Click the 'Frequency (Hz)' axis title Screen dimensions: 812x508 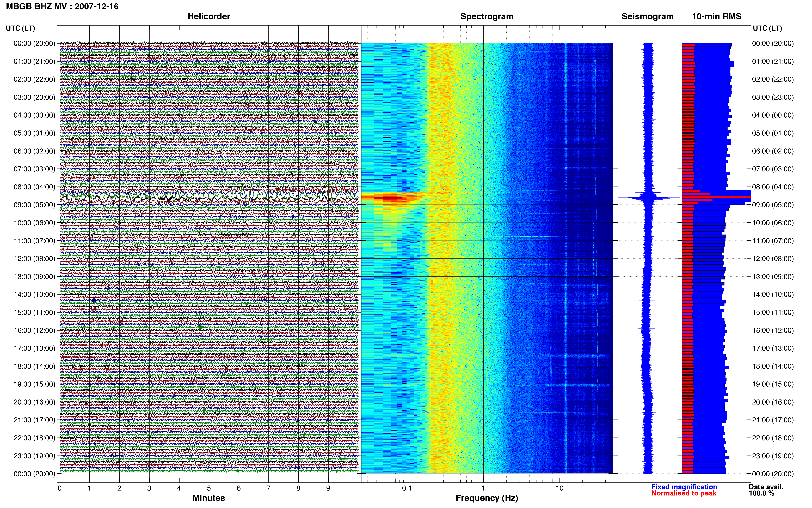(x=487, y=498)
